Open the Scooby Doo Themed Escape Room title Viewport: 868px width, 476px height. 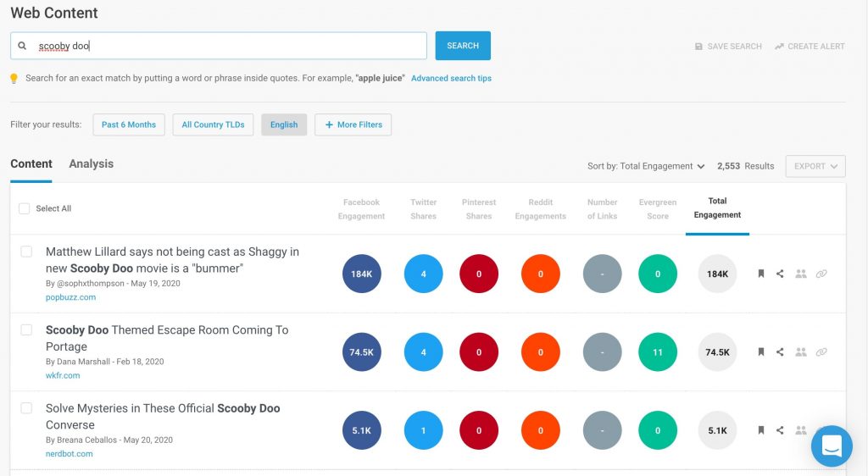(167, 338)
